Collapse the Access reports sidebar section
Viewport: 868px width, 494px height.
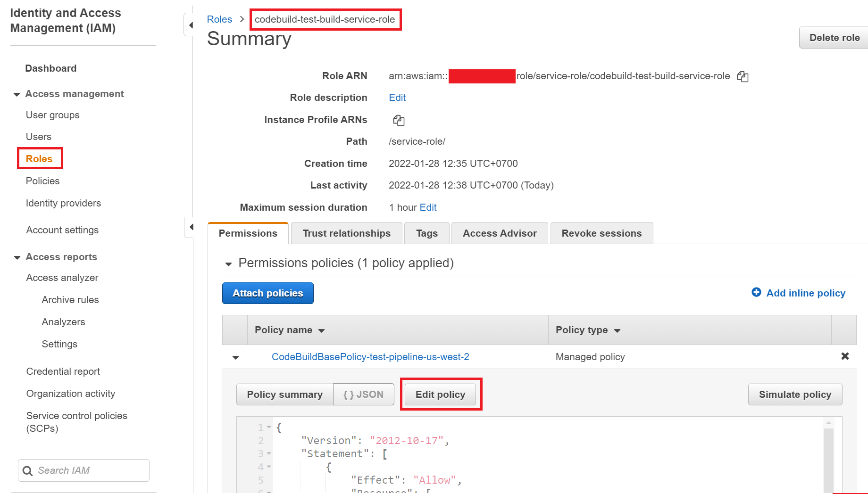tap(17, 257)
